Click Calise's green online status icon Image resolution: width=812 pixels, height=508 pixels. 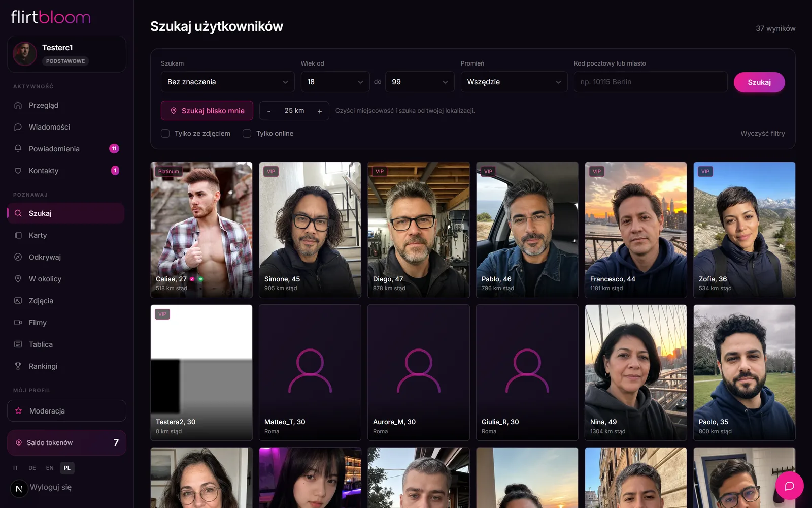coord(200,279)
